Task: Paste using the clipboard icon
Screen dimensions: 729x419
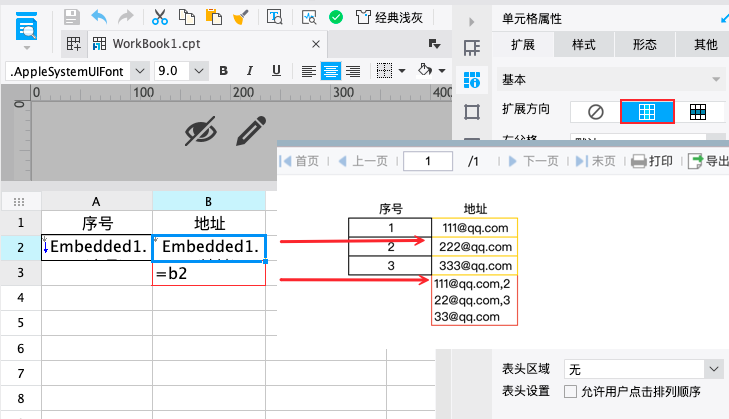Action: (x=213, y=17)
